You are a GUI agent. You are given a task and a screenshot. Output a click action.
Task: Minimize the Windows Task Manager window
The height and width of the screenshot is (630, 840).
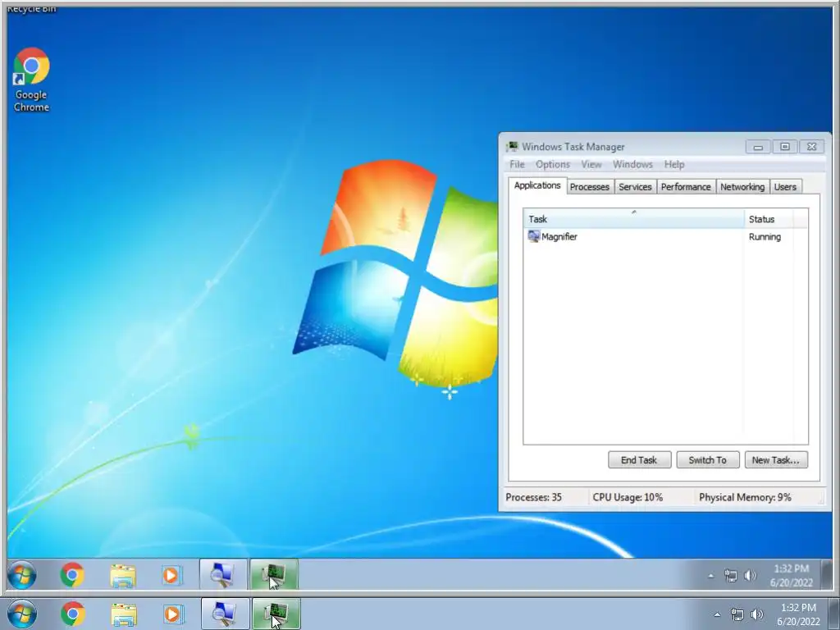point(758,147)
